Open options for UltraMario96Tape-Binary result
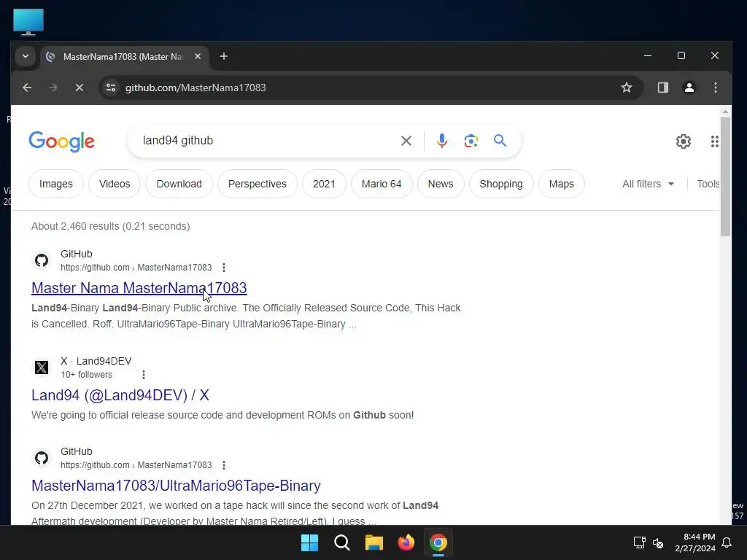This screenshot has width=747, height=560. (224, 465)
